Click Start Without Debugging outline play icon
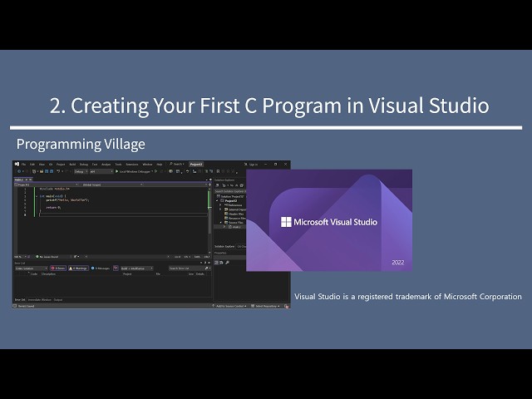The width and height of the screenshot is (532, 399). point(155,172)
